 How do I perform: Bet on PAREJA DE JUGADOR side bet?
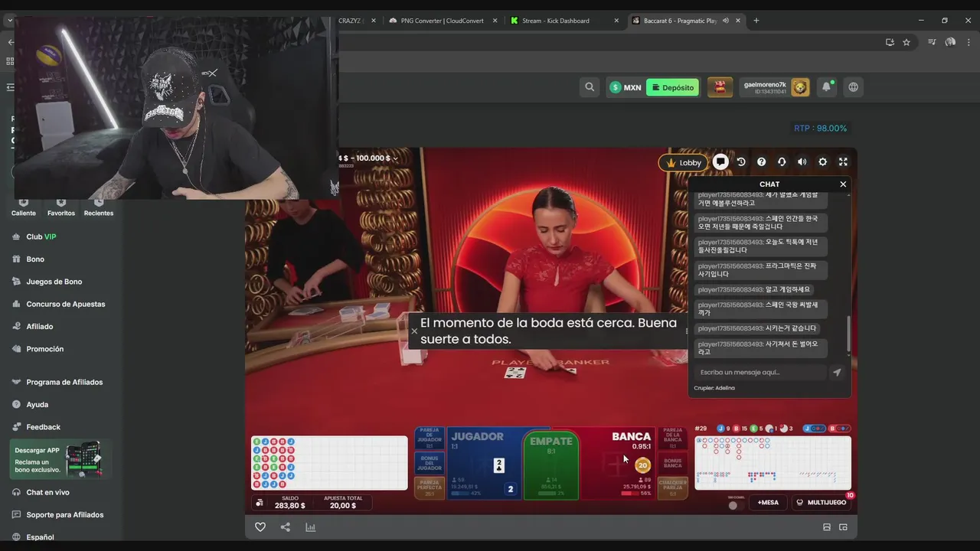[x=430, y=439]
